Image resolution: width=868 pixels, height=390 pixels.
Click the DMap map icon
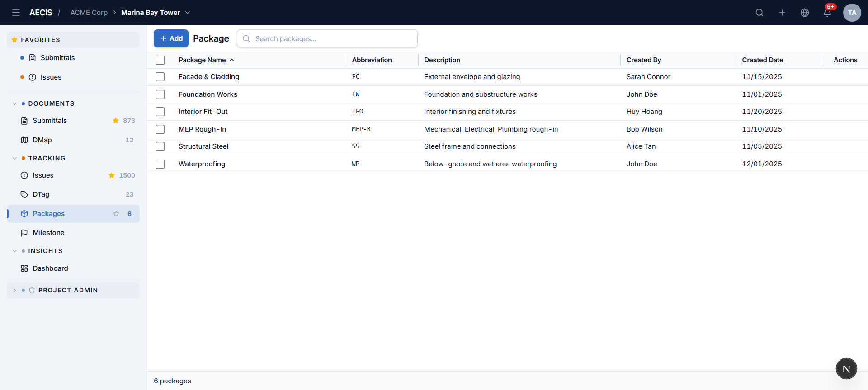tap(24, 140)
